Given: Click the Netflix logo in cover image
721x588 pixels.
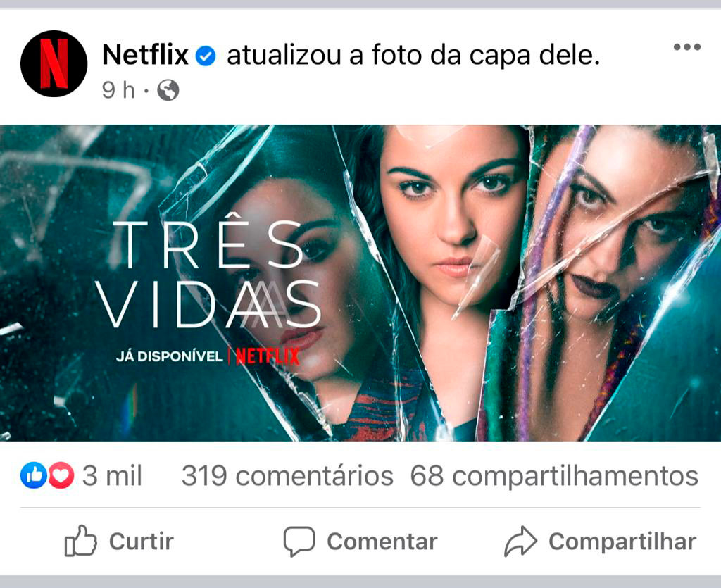Looking at the screenshot, I should pyautogui.click(x=268, y=356).
